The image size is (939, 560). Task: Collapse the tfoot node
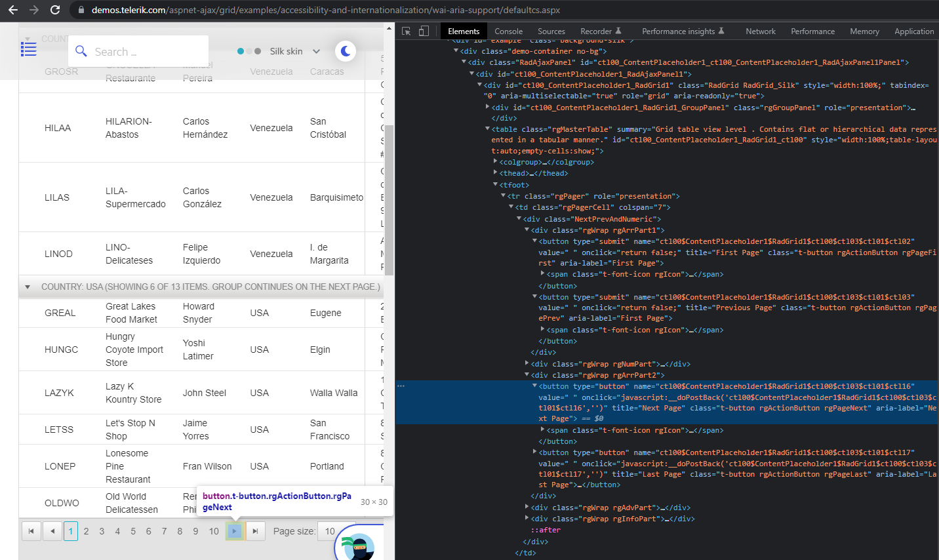(x=496, y=184)
